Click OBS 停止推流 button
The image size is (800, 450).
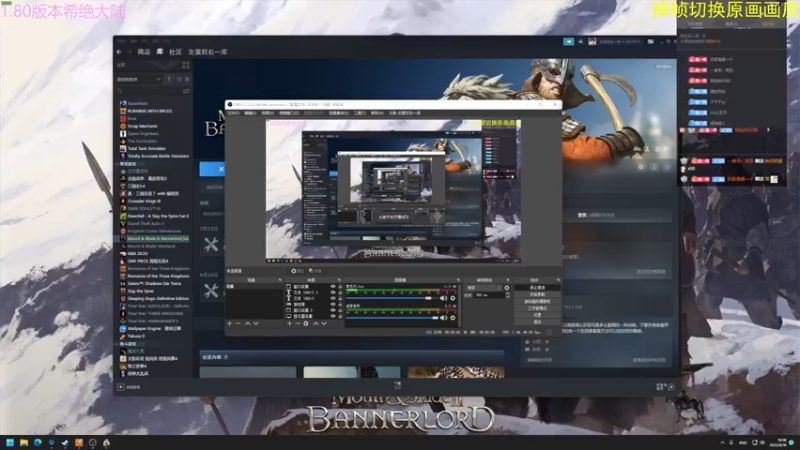click(x=537, y=288)
